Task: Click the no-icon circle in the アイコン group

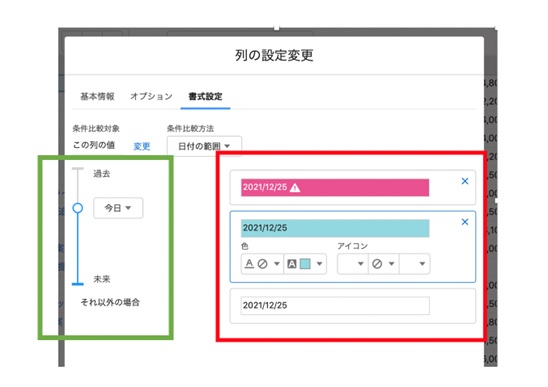Action: click(377, 264)
